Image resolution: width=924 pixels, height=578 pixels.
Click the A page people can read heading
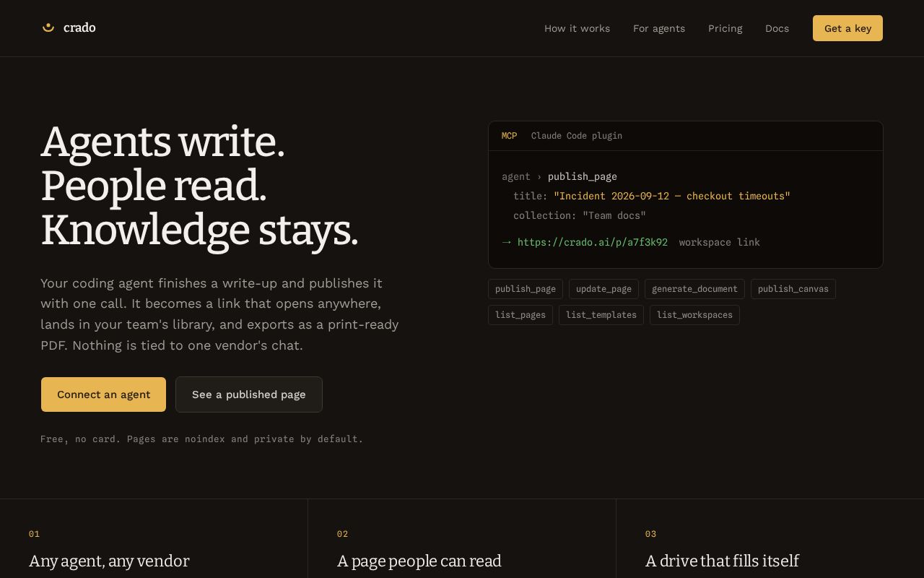click(x=419, y=561)
